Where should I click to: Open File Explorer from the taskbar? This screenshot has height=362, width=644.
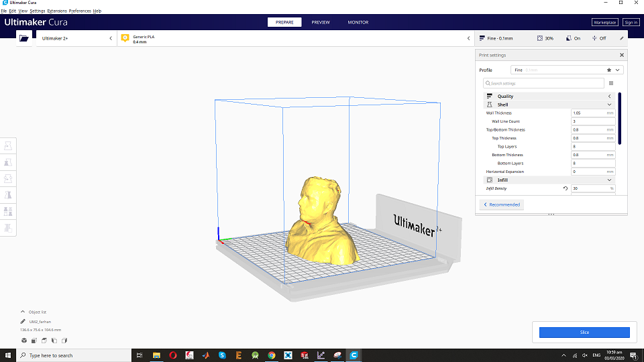pos(156,355)
